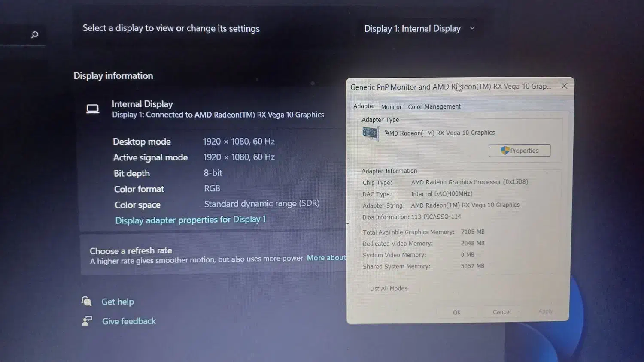Click the Choose a refresh rate heading
Image resolution: width=644 pixels, height=362 pixels.
point(131,250)
